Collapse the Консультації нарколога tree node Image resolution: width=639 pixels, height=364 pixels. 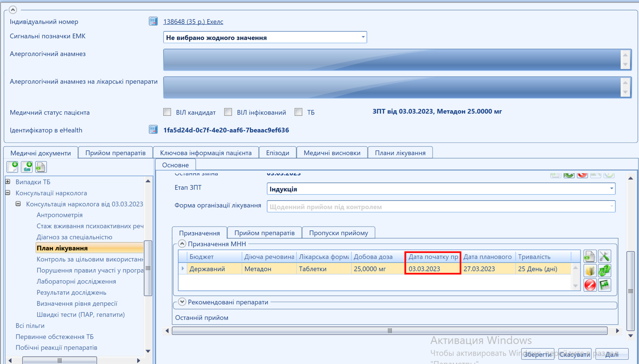tap(8, 193)
